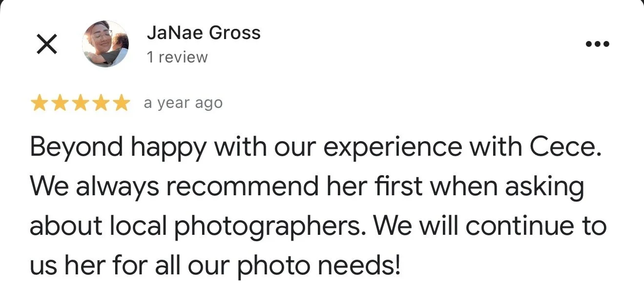
Task: Select the "1 review" count under the name
Action: (177, 57)
